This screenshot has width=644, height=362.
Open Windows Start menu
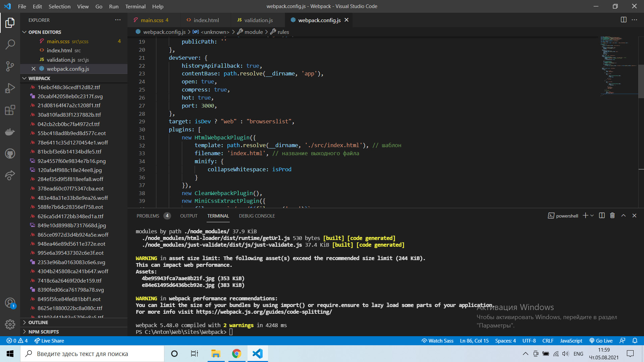click(x=10, y=354)
